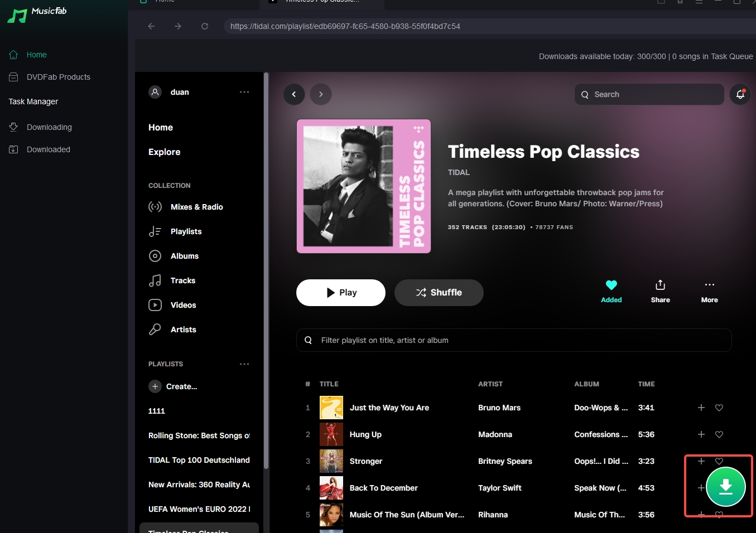Viewport: 756px width, 533px height.
Task: Open the PLAYLISTS ellipsis menu
Action: 244,364
